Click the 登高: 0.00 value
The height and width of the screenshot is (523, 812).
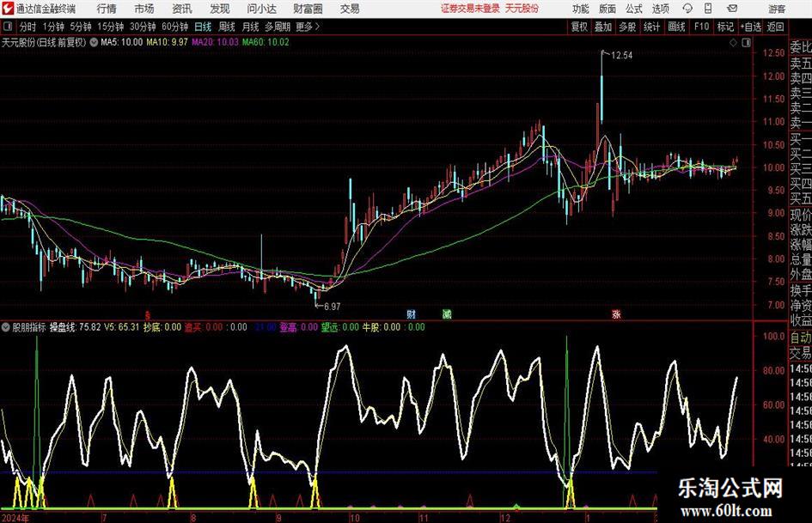[x=299, y=327]
